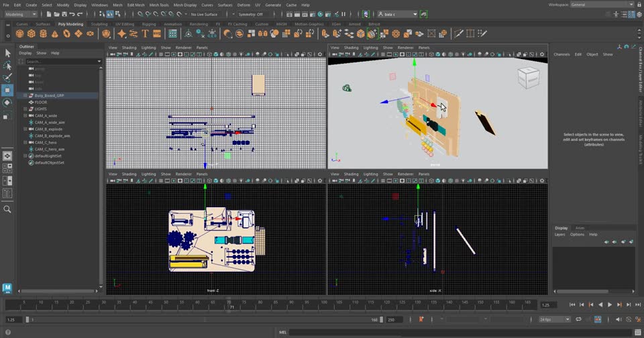The height and width of the screenshot is (338, 644).
Task: Expand the LIGHTS group node
Action: point(25,109)
